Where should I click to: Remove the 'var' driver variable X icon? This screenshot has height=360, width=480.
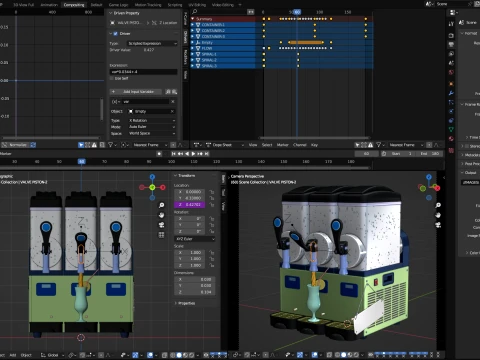(x=173, y=101)
